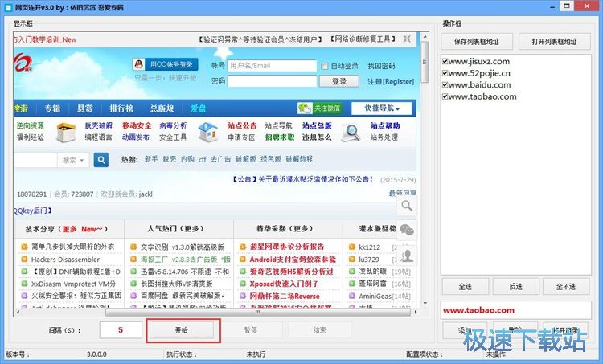
Task: Click the horizontal scrollbar of the browser view
Action: (x=257, y=312)
